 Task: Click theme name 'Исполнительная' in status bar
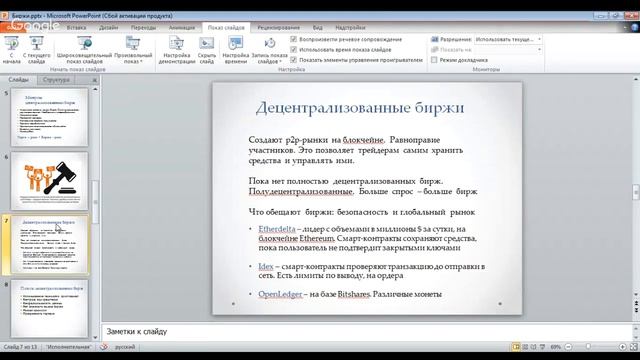click(68, 347)
